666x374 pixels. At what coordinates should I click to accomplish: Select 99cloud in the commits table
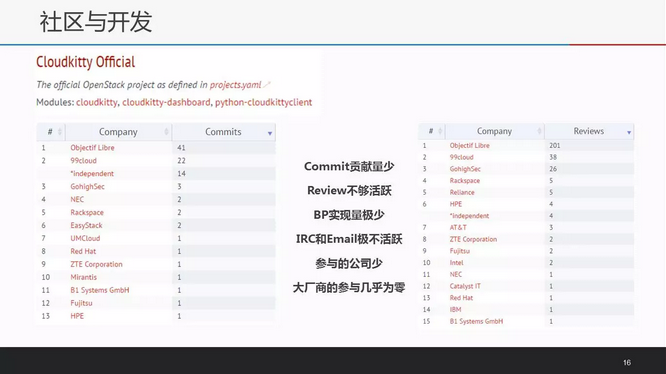point(84,160)
